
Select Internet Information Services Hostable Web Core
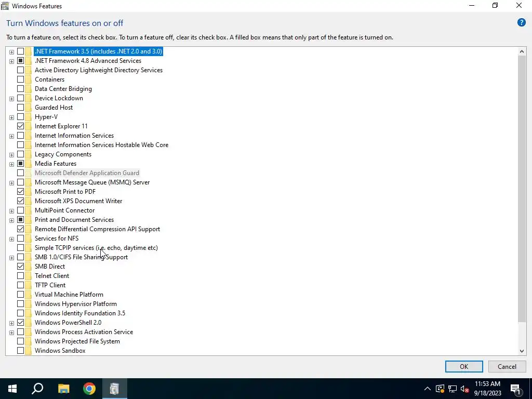click(x=101, y=145)
